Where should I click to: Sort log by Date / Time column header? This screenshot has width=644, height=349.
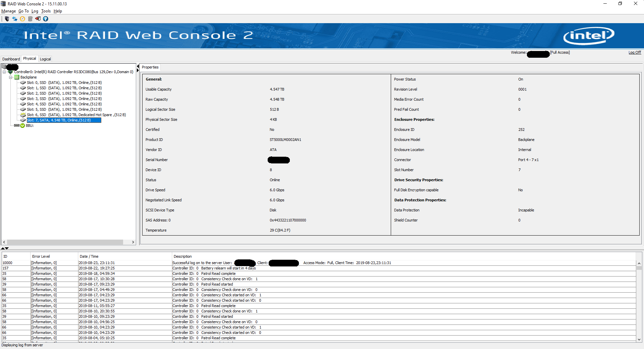(125, 256)
